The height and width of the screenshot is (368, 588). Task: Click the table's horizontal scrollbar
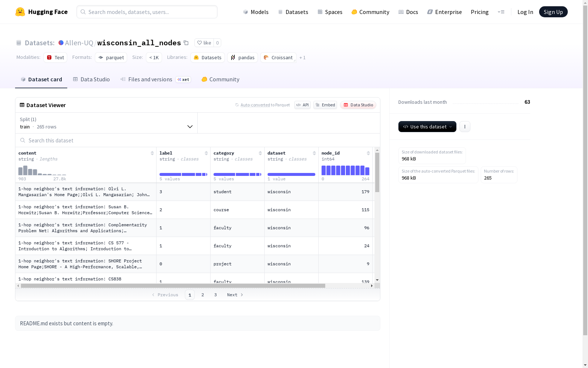click(x=173, y=286)
